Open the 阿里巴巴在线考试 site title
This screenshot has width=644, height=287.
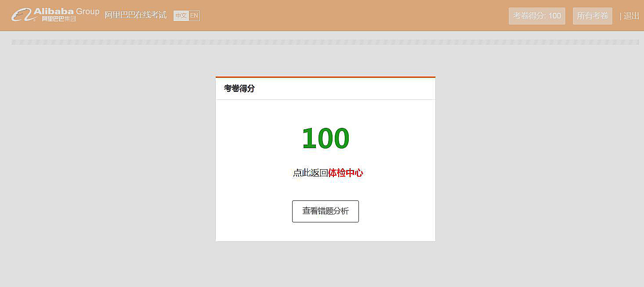tap(135, 15)
